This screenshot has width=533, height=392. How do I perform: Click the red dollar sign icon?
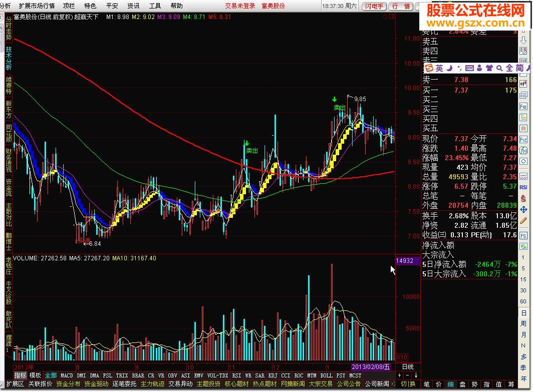523,198
